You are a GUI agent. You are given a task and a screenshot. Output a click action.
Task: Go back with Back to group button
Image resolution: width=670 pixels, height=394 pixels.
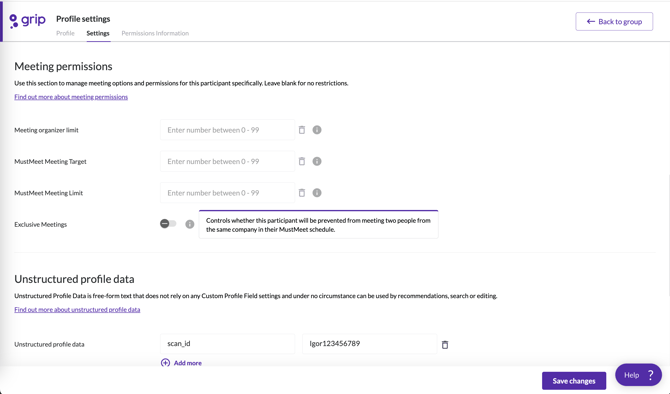(x=614, y=21)
